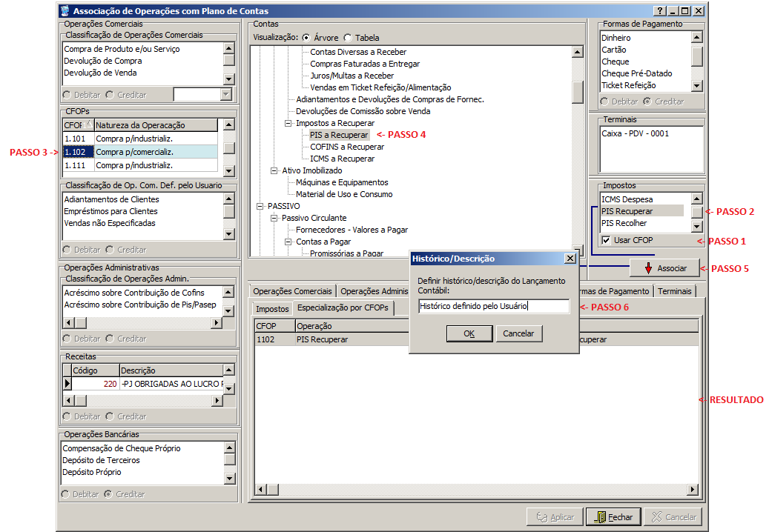Click the histórico description text field
The image size is (772, 532).
[x=493, y=305]
